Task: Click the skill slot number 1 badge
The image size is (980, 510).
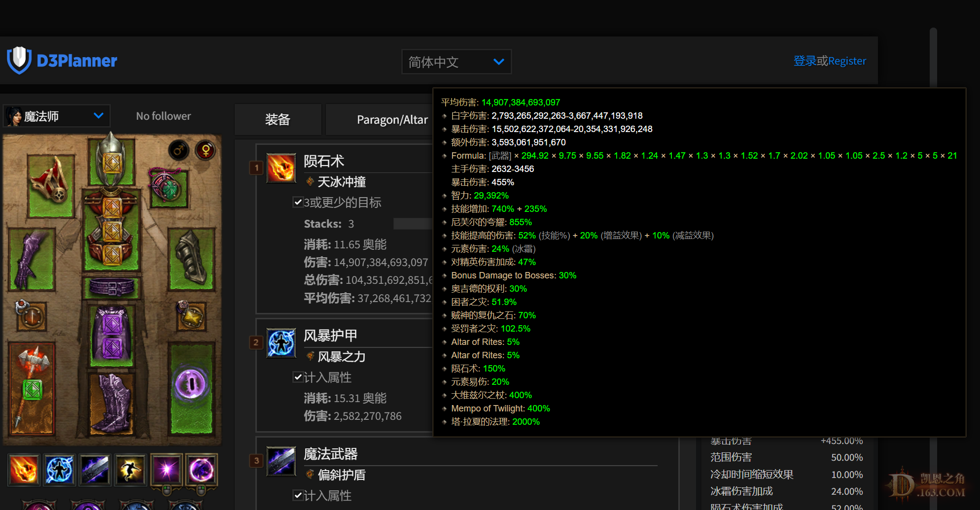Action: point(256,168)
